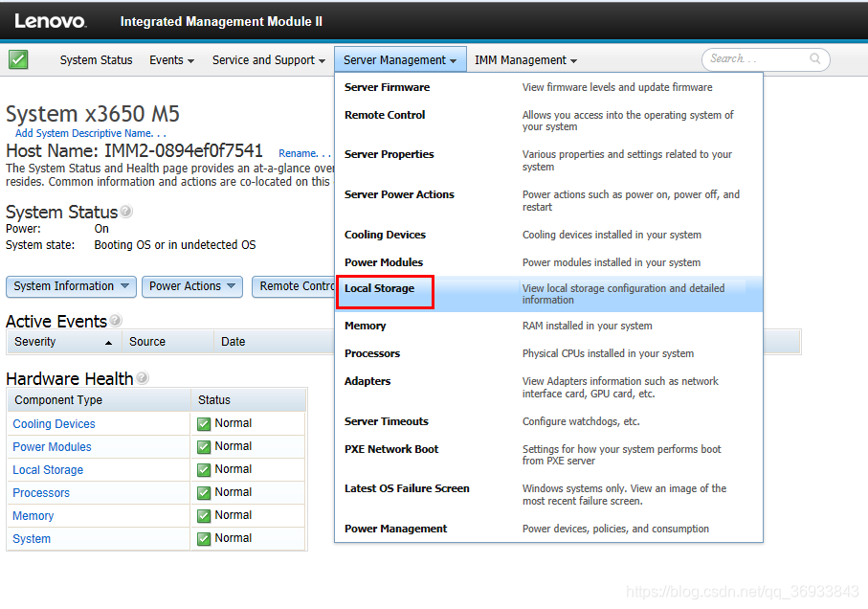Click the green checkmark system health icon
Viewport: 868px width, 609px height.
pos(18,59)
